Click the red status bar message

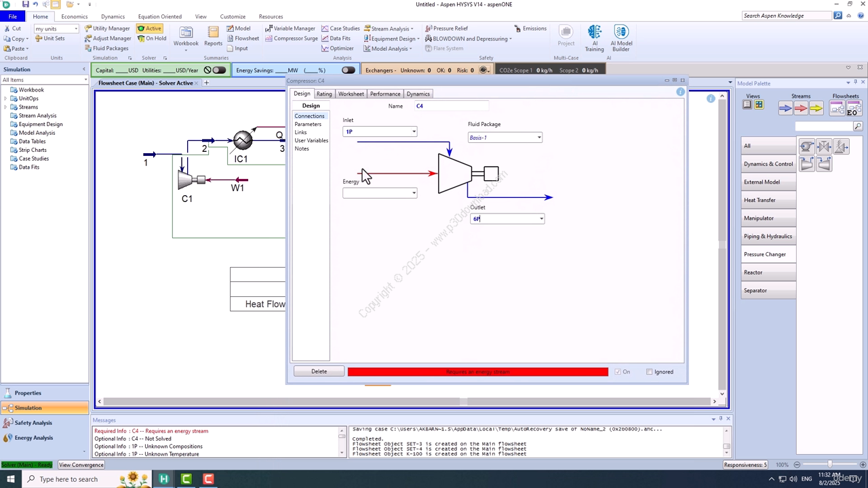(477, 371)
